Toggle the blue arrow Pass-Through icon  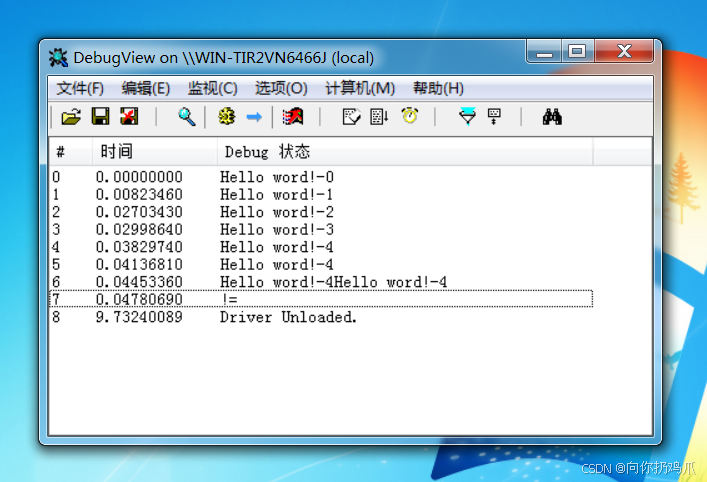254,117
